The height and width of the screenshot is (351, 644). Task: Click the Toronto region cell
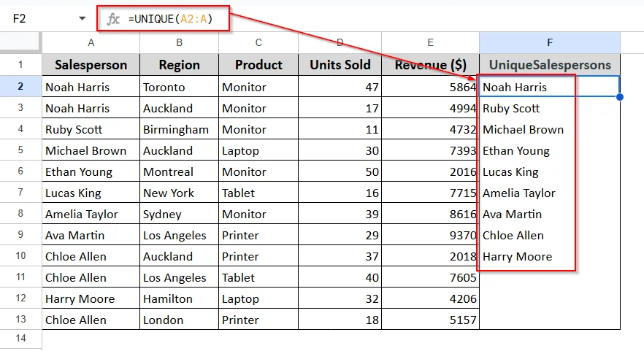pyautogui.click(x=179, y=87)
